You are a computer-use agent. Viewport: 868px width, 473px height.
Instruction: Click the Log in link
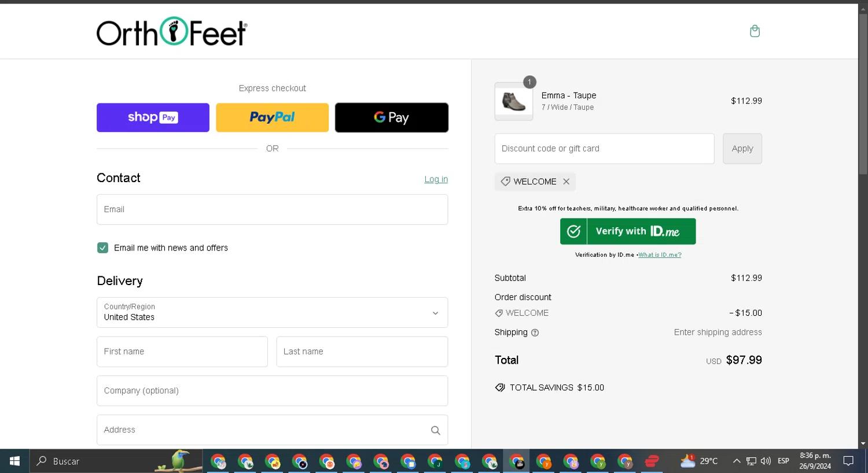436,179
